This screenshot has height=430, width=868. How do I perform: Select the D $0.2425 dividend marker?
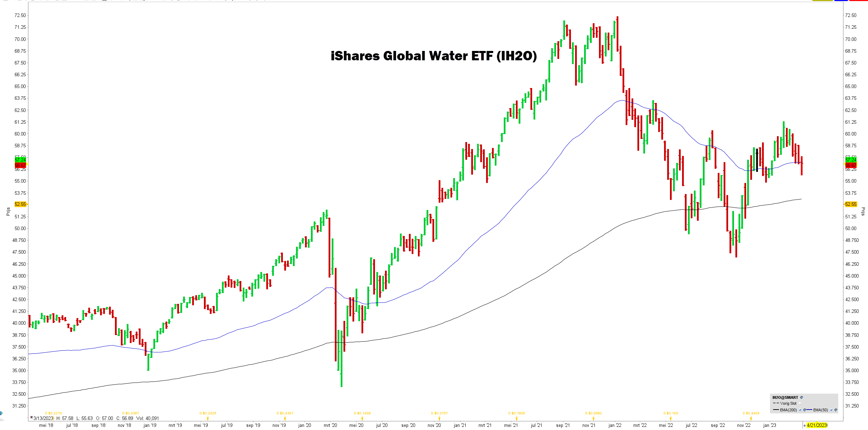click(208, 413)
